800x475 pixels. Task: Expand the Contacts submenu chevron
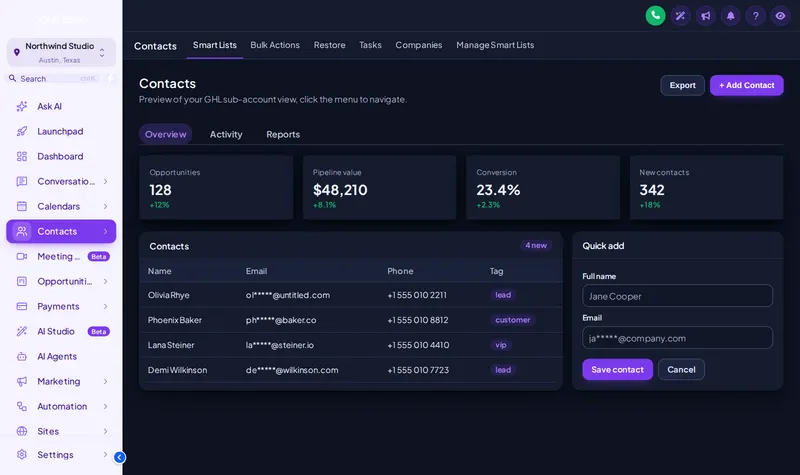[105, 231]
